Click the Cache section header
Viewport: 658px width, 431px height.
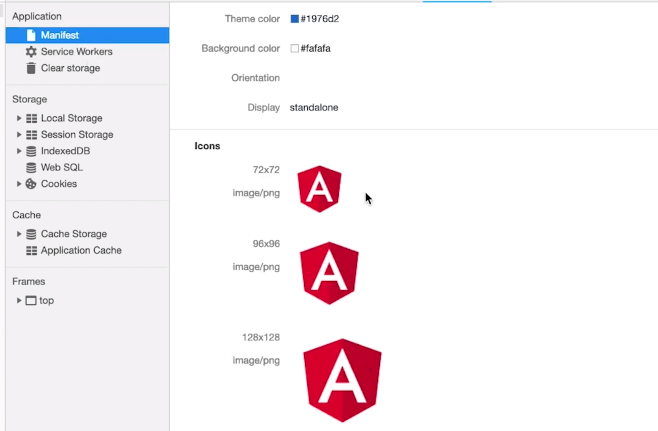tap(26, 215)
